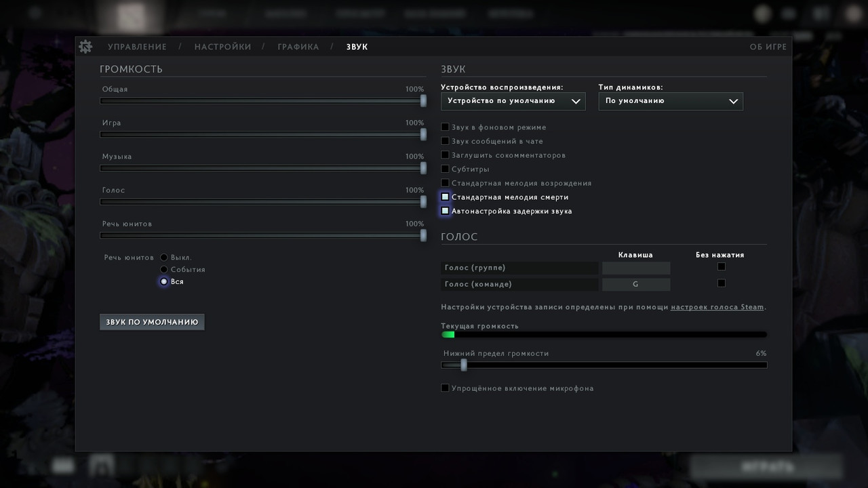Enable "Заглушить сокомментаторов" setting
868x488 pixels.
[446, 155]
